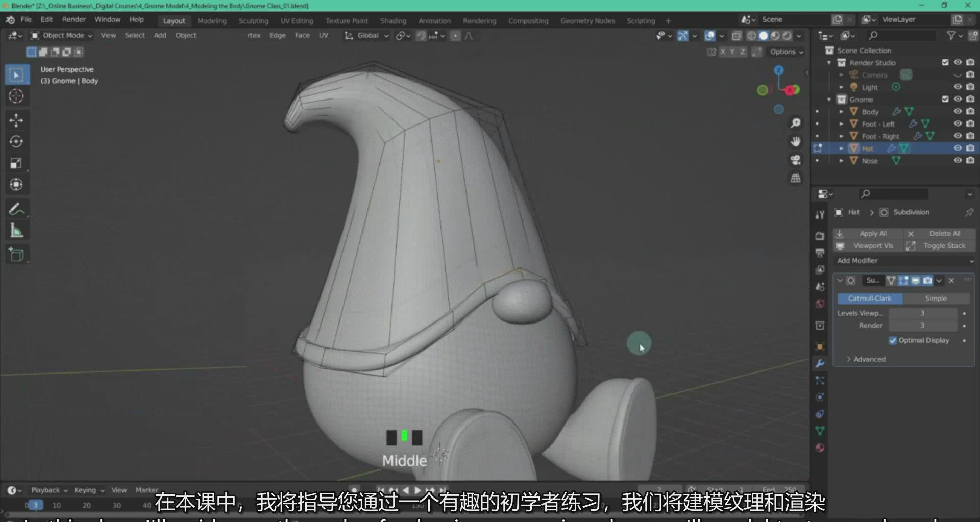Open the Tool properties tab

tap(820, 215)
